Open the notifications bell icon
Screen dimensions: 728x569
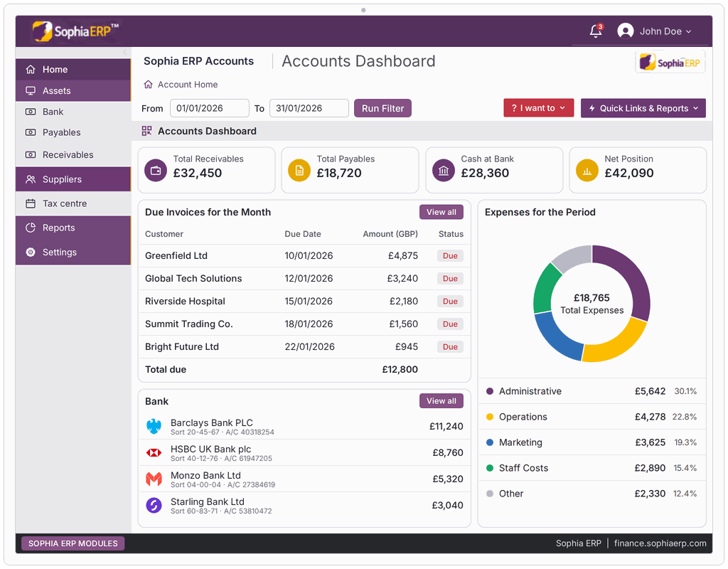click(x=595, y=31)
